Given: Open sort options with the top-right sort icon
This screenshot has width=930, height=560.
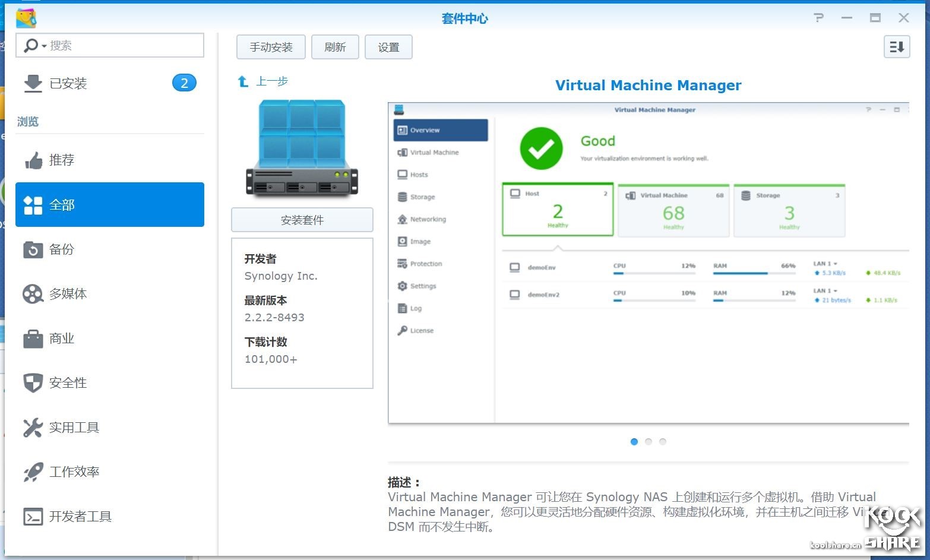Looking at the screenshot, I should [x=897, y=46].
